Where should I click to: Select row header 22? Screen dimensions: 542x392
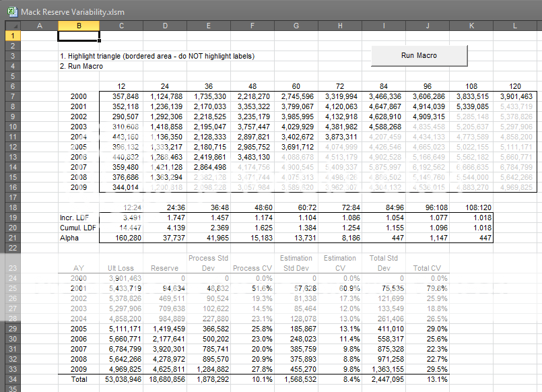pyautogui.click(x=12, y=248)
